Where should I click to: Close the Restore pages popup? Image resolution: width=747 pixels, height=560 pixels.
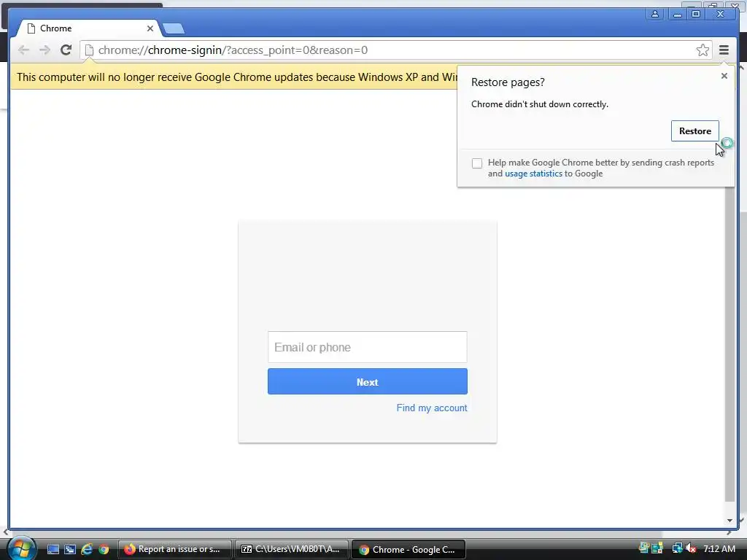(x=724, y=76)
